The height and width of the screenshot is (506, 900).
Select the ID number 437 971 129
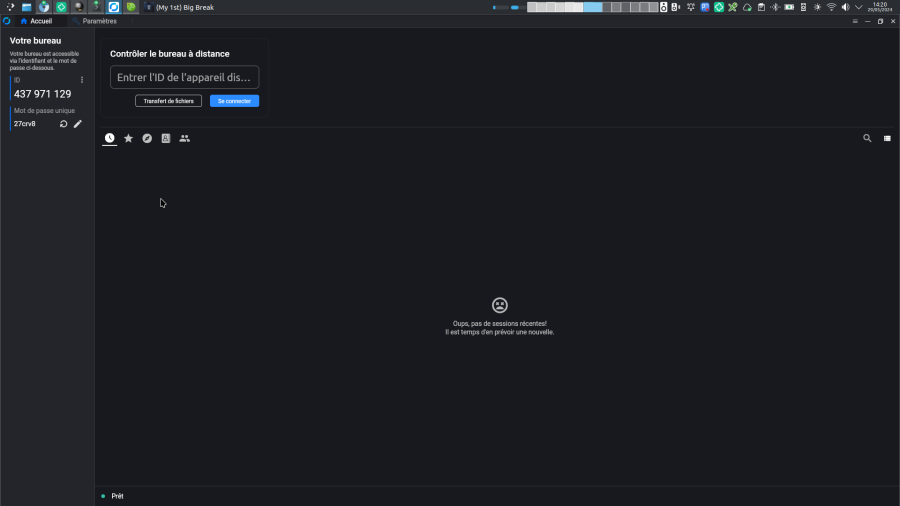click(42, 94)
